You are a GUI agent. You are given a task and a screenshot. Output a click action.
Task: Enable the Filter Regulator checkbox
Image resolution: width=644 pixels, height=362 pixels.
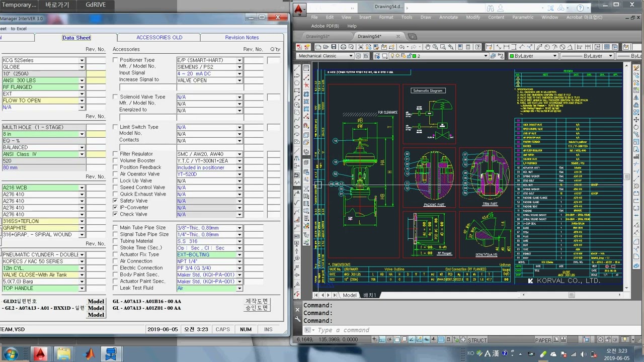(115, 154)
